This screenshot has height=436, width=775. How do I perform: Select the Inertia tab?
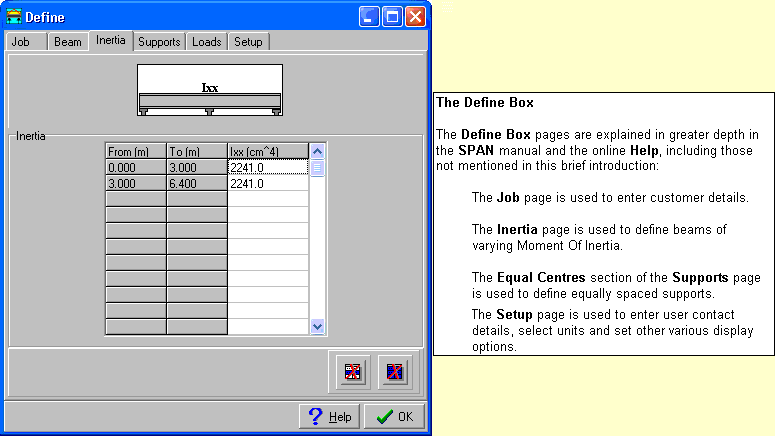(x=110, y=41)
